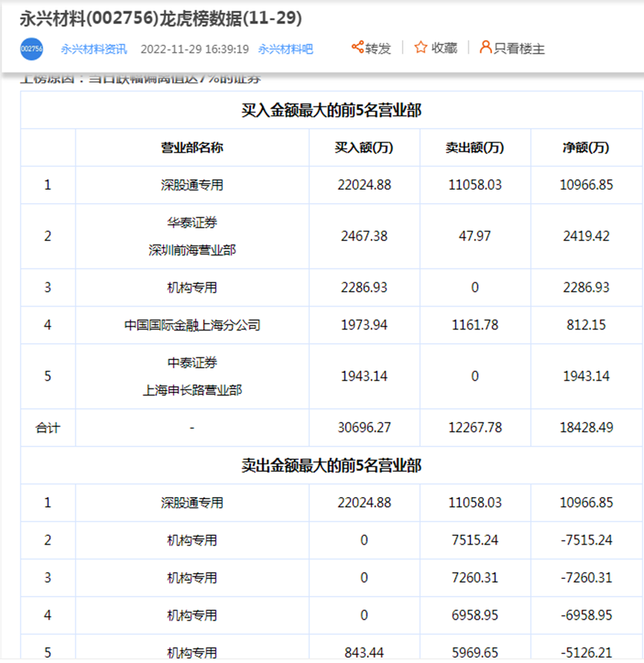Click 机构专用 in the 6958.95 sell row
This screenshot has height=663, width=644.
tap(192, 615)
